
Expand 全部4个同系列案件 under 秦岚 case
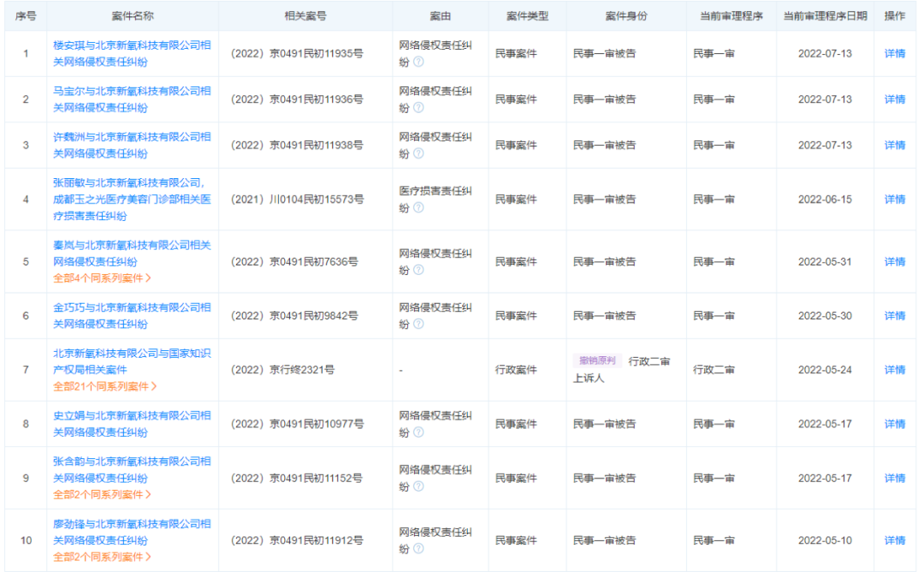click(x=102, y=278)
